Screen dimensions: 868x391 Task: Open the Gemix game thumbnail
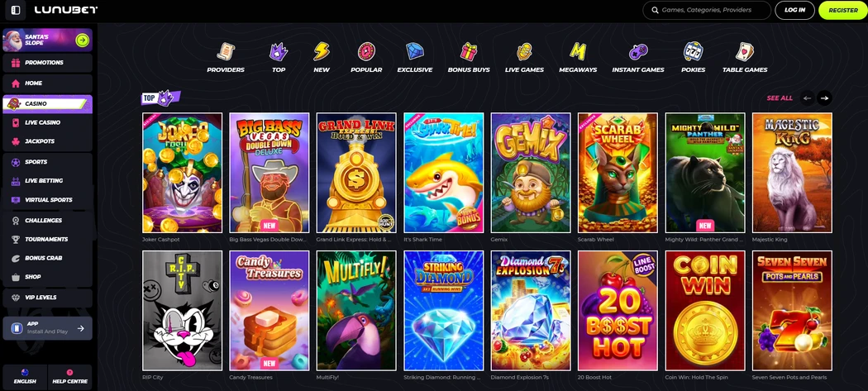point(531,173)
